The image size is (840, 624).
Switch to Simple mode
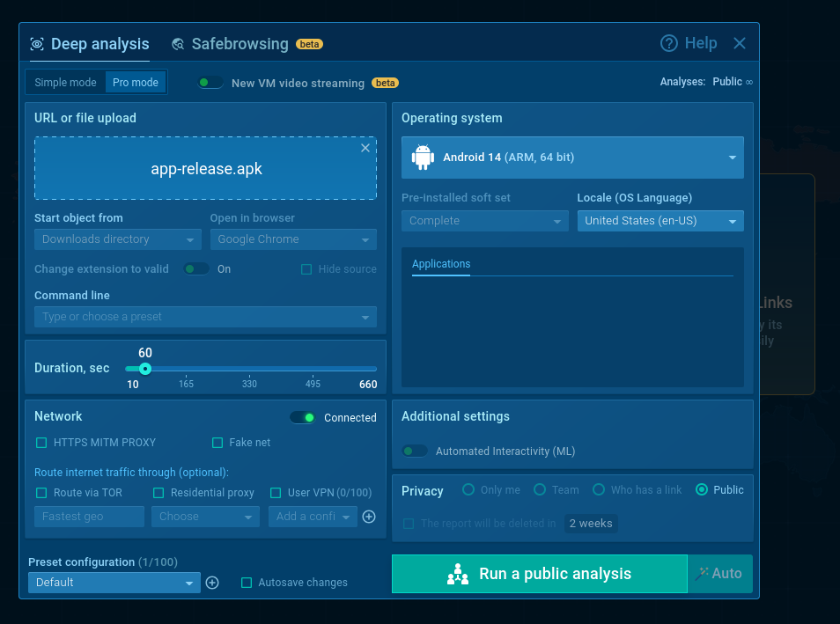66,83
